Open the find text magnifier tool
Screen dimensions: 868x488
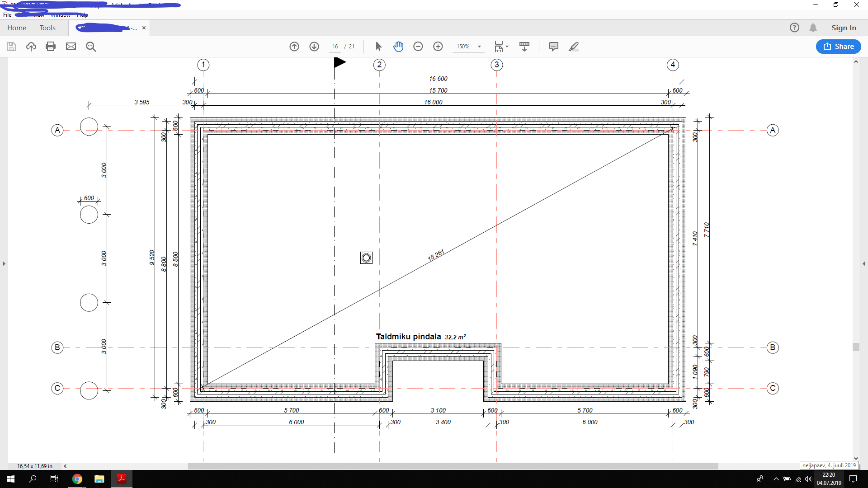[x=91, y=47]
